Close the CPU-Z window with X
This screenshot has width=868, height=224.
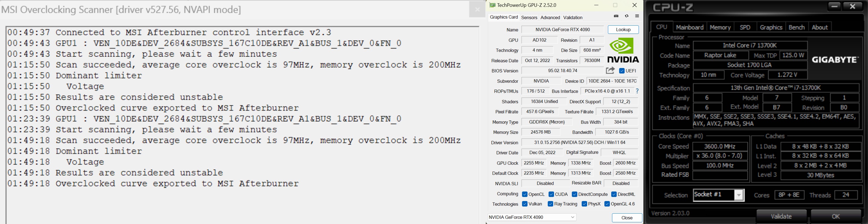click(852, 6)
